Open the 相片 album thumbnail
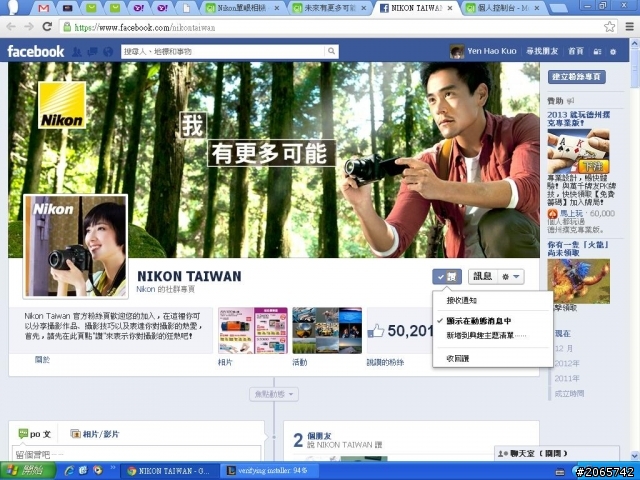This screenshot has width=640, height=480. pos(253,331)
